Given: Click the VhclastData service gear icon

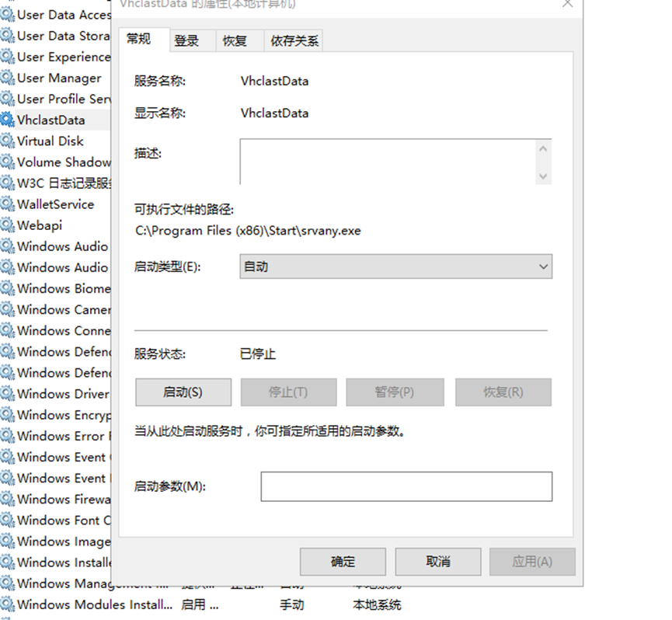Looking at the screenshot, I should pos(7,120).
